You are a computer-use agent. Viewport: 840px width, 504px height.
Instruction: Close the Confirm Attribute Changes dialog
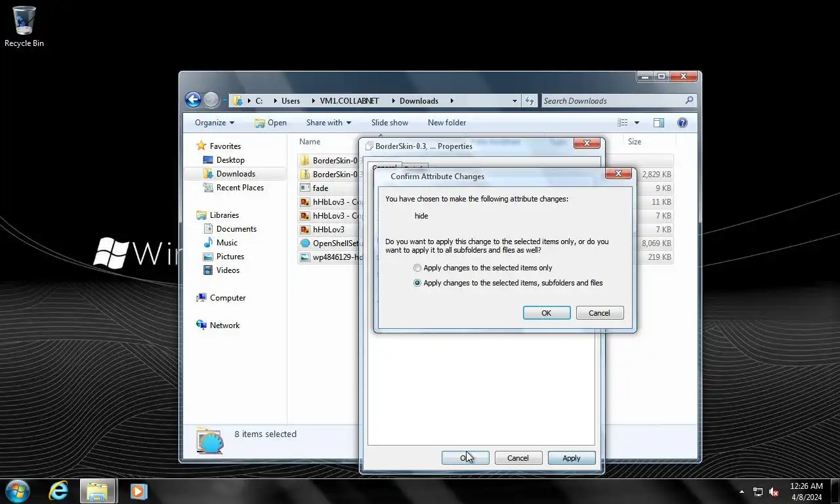[x=618, y=174]
